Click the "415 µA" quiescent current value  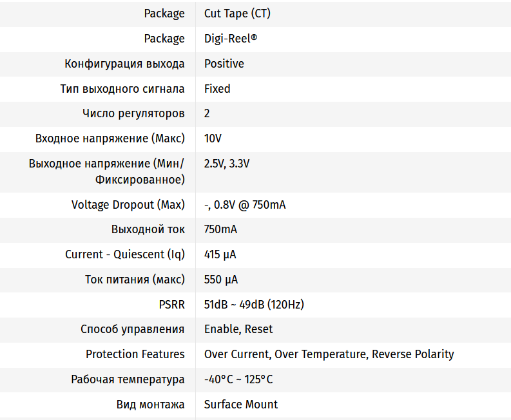(220, 254)
